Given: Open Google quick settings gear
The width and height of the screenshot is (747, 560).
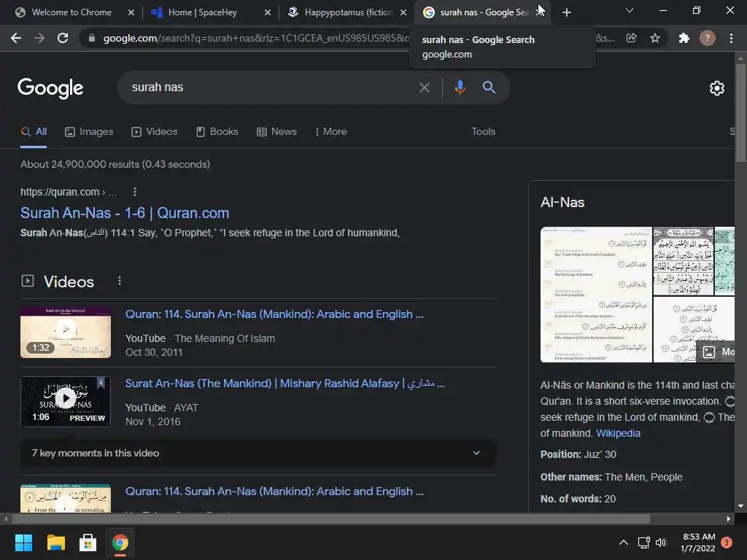Looking at the screenshot, I should [716, 88].
